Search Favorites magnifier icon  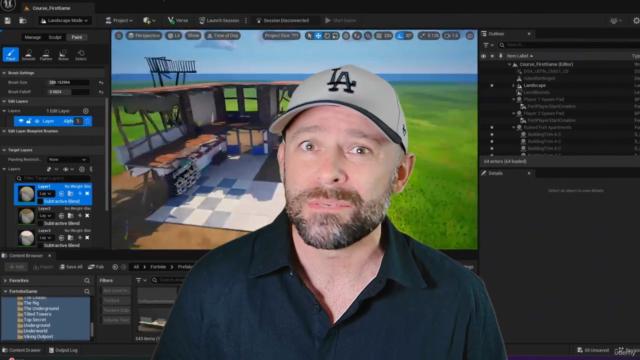click(x=87, y=281)
